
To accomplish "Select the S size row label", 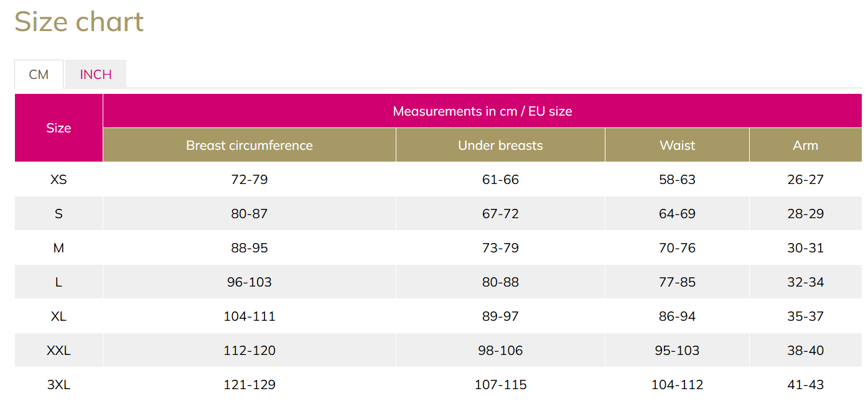I will [x=58, y=214].
